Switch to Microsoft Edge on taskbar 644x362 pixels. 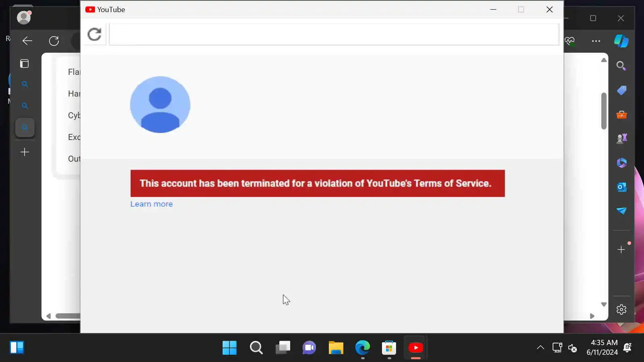pos(362,348)
